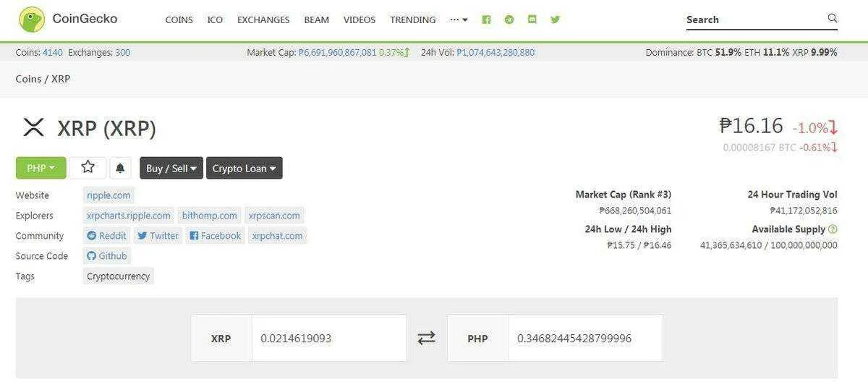Click the price alert bell icon
868x390 pixels.
click(120, 168)
